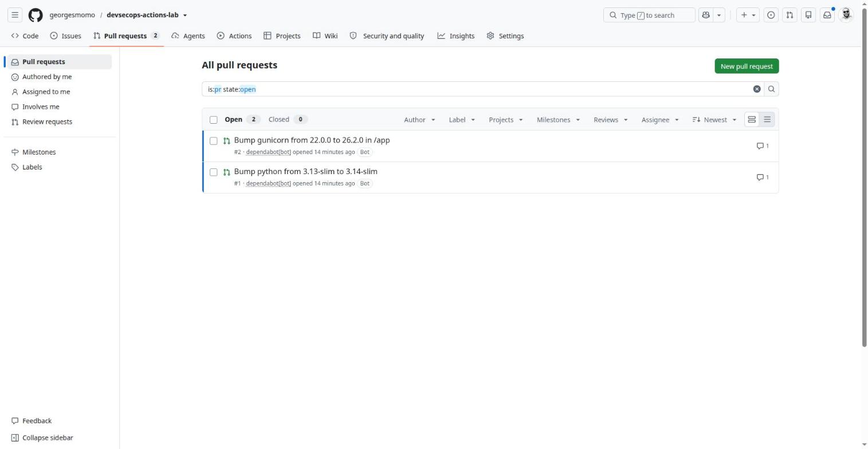
Task: Open the Settings tab
Action: [x=505, y=36]
